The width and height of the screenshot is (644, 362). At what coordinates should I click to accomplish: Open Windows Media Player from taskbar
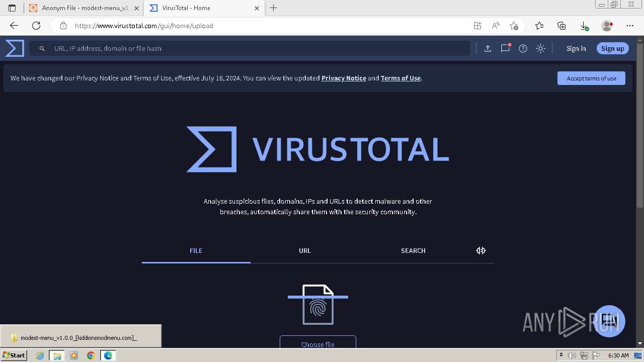click(x=74, y=355)
